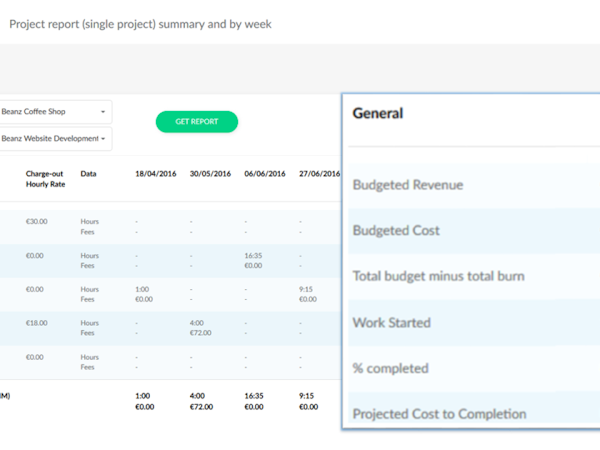Click the Data column header

coord(89,174)
